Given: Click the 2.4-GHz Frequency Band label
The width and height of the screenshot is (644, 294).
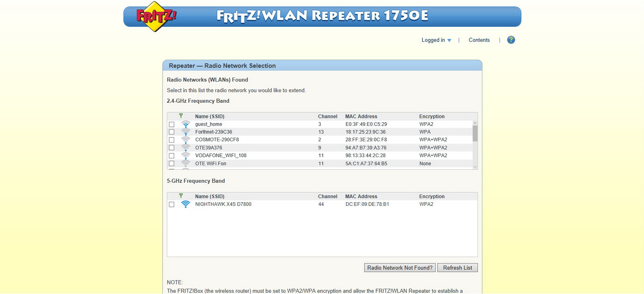Looking at the screenshot, I should 198,101.
